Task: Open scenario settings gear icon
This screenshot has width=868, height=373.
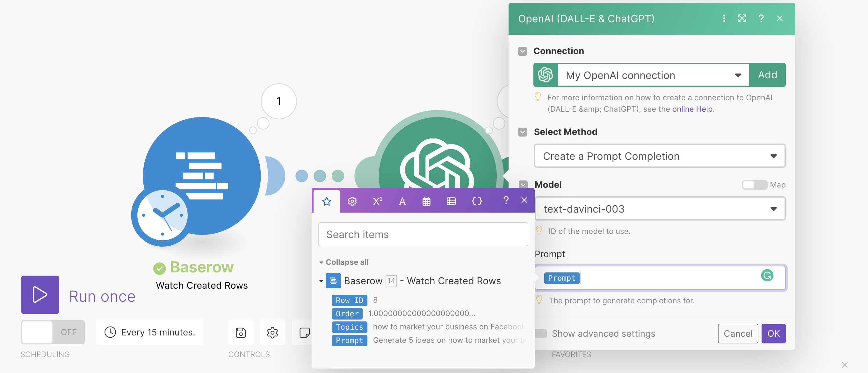Action: pyautogui.click(x=272, y=332)
